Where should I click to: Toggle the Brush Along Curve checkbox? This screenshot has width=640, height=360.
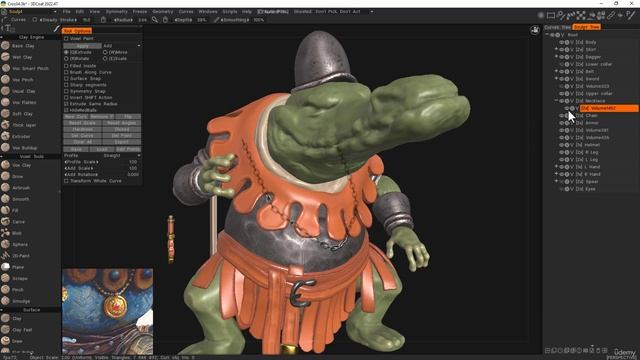coord(67,72)
